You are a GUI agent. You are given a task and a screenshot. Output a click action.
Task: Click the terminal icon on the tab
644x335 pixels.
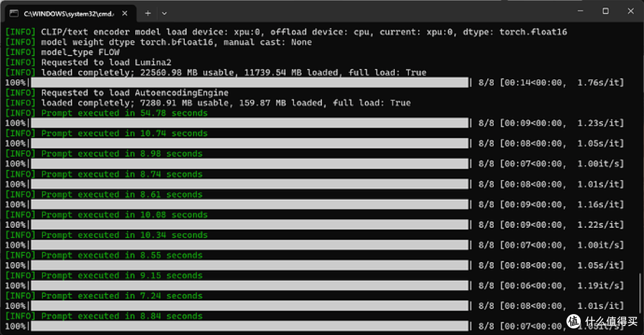coord(14,14)
